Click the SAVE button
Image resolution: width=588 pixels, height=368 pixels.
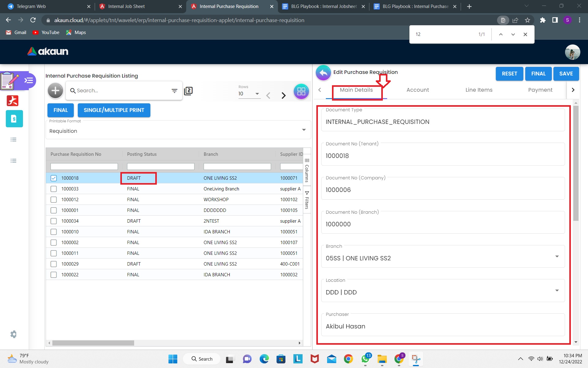click(x=566, y=74)
